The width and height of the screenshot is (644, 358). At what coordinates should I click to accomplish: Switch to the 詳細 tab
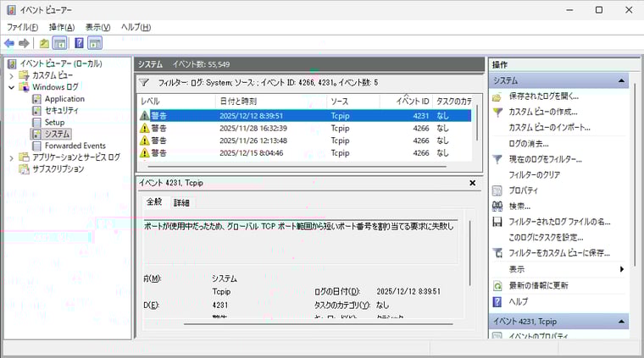[x=181, y=203]
